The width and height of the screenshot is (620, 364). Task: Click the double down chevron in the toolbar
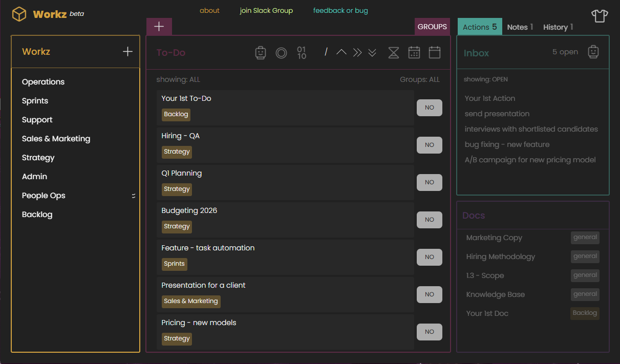372,52
